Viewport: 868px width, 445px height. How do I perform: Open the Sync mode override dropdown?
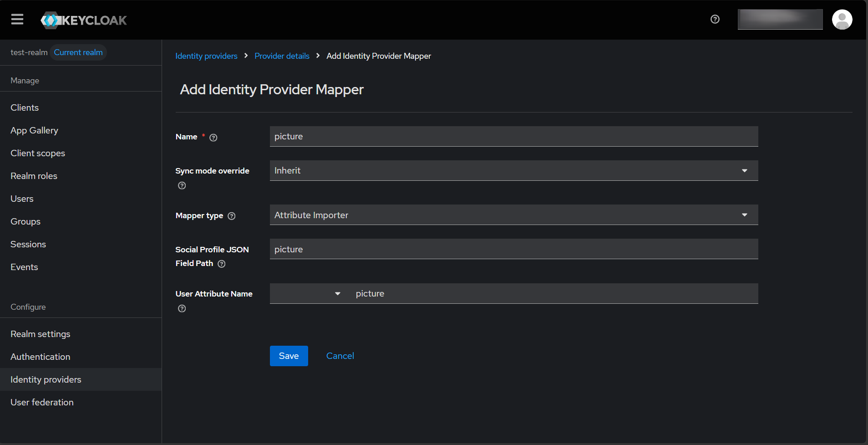tap(514, 170)
